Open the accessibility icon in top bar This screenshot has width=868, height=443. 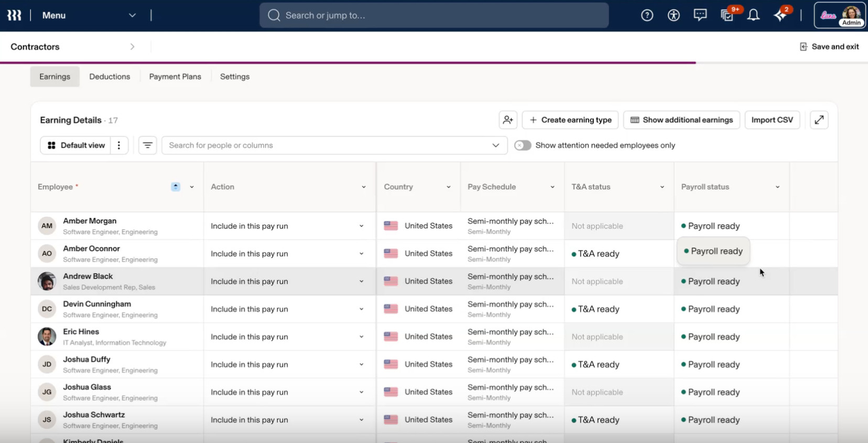(x=674, y=16)
